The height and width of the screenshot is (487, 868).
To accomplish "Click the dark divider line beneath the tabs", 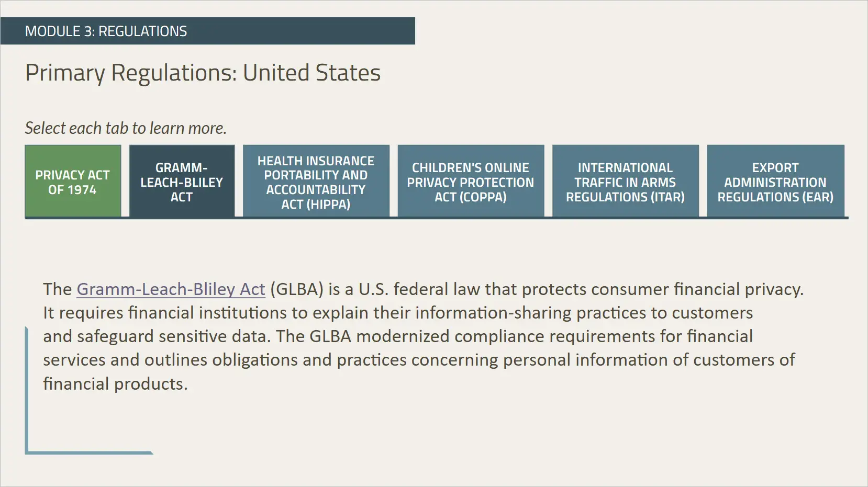I will click(436, 218).
